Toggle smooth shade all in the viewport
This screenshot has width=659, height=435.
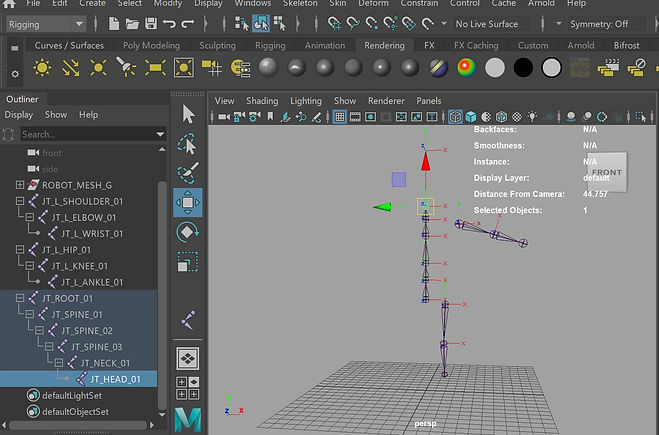[x=471, y=117]
